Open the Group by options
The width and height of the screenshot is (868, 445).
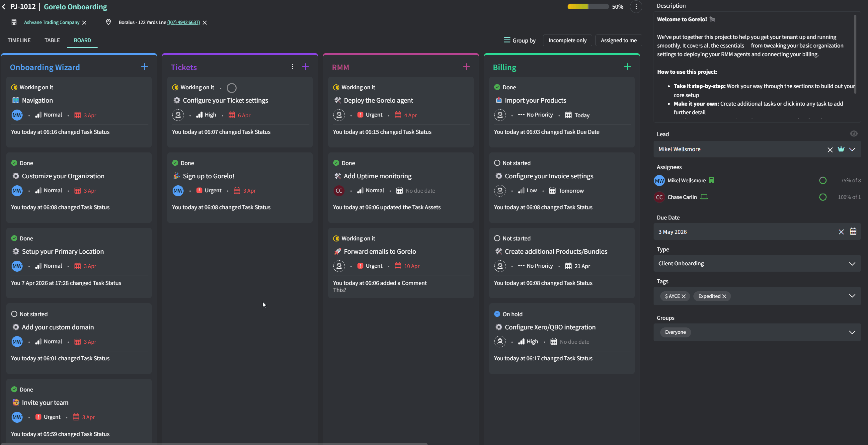pos(519,41)
